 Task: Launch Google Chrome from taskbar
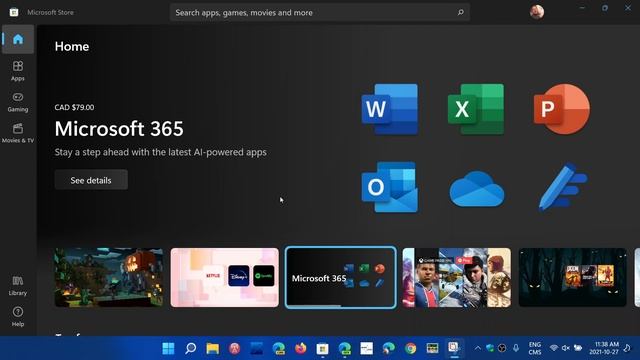coord(411,348)
